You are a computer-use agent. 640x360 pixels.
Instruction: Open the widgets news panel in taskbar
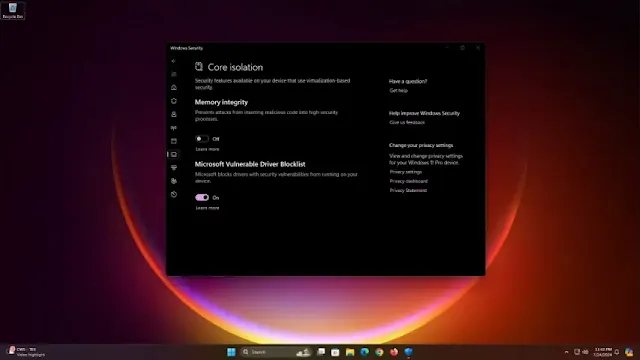[25, 352]
